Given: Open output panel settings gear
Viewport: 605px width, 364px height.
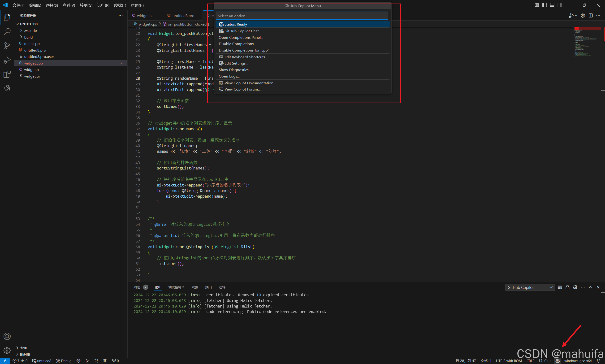Looking at the screenshot, I should coord(575,287).
